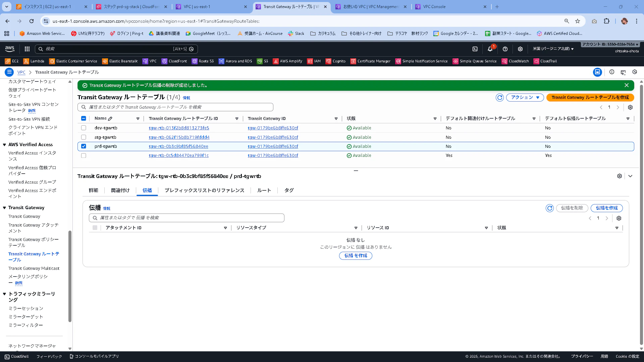Click the AWS logo home icon

click(10, 49)
